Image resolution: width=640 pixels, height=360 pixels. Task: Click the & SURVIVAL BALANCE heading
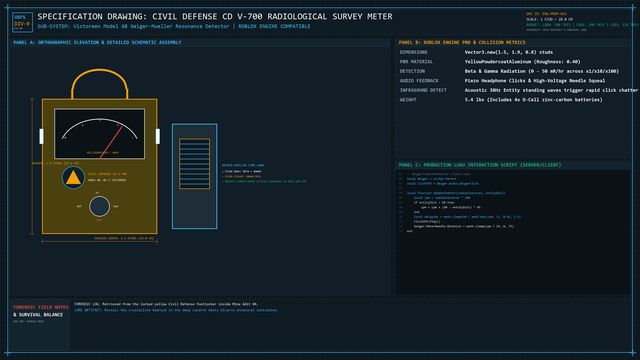[38, 315]
